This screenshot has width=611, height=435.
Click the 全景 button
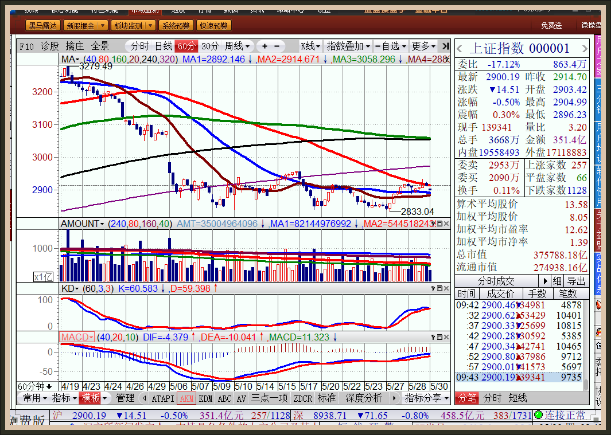[x=100, y=46]
